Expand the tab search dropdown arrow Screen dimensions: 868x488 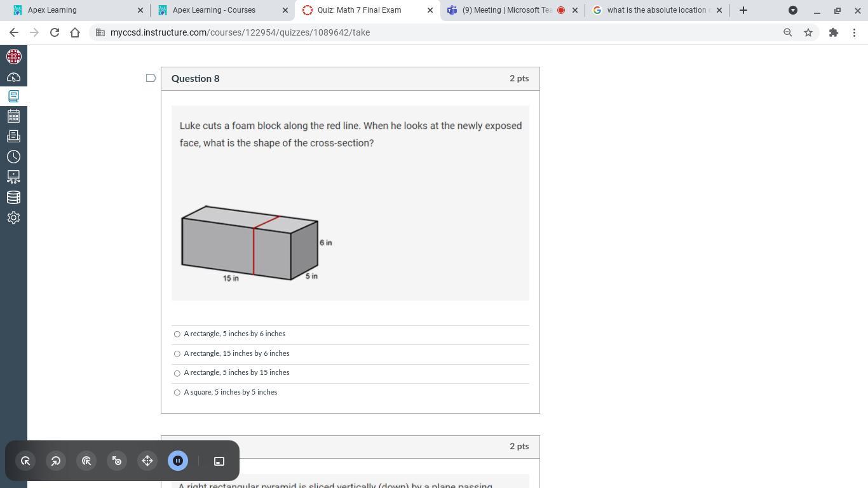coord(793,10)
